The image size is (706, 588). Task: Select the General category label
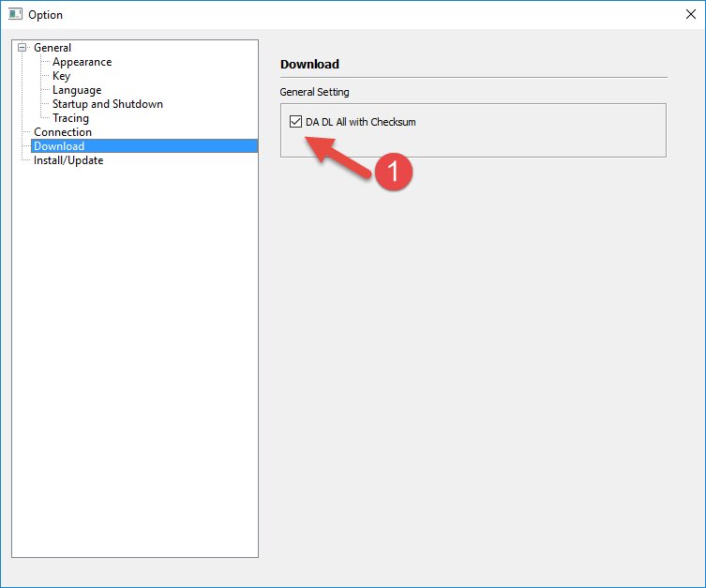tap(53, 48)
